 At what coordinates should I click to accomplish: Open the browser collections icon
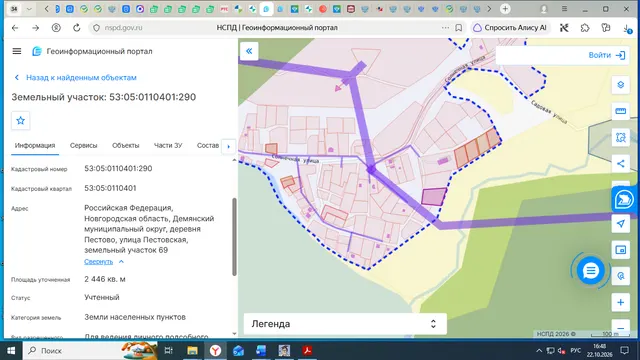(x=606, y=28)
